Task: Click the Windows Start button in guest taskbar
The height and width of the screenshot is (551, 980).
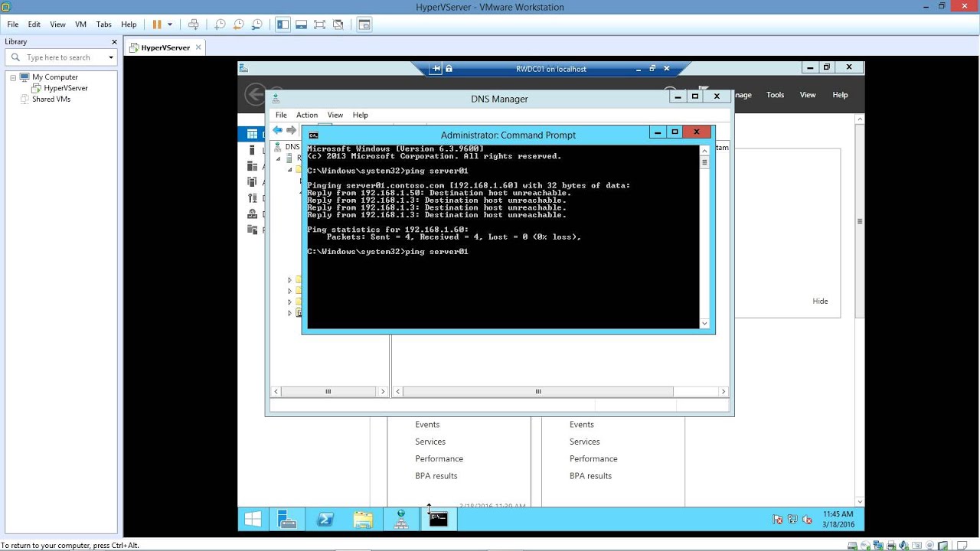Action: coord(253,520)
